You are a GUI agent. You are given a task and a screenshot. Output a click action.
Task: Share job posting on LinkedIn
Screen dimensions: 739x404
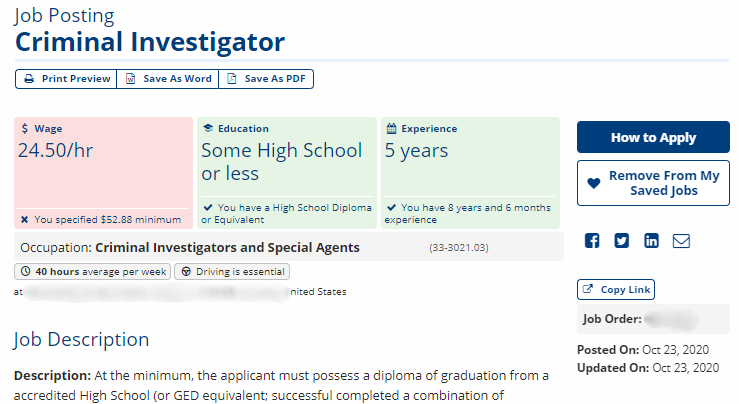[x=651, y=241]
